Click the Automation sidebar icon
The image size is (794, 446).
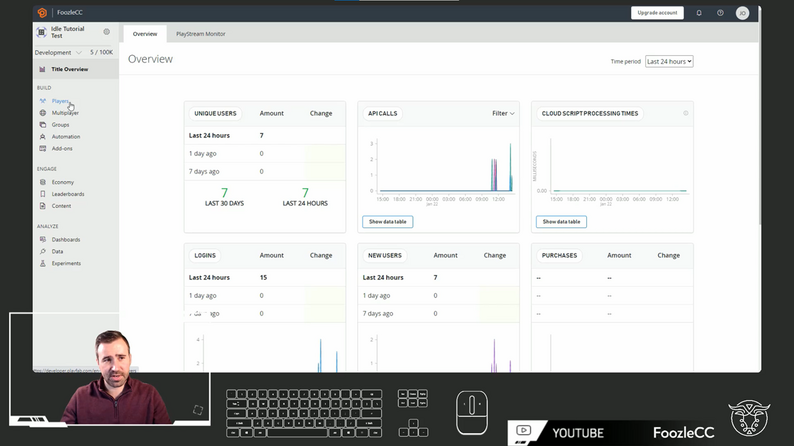coord(43,137)
